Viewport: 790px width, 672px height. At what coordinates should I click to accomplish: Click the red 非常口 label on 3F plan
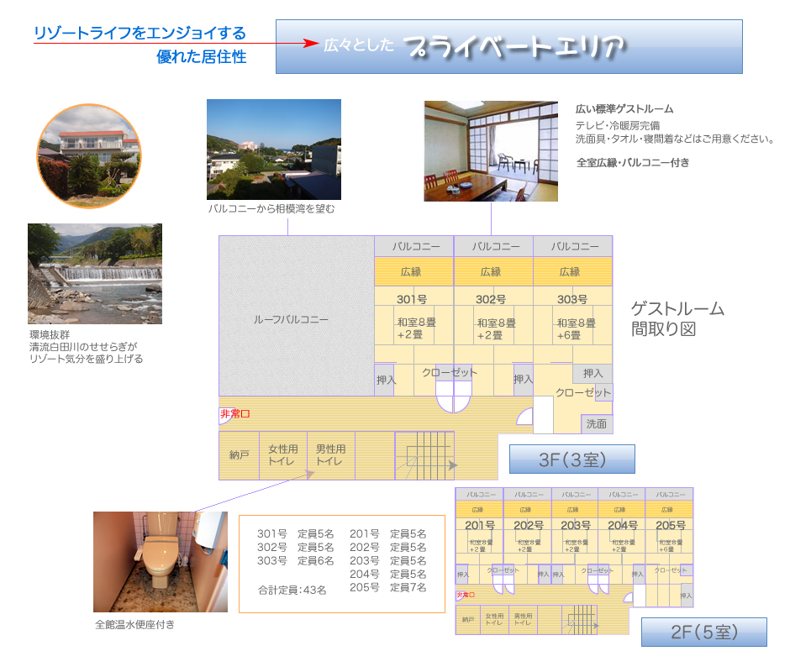pyautogui.click(x=234, y=414)
